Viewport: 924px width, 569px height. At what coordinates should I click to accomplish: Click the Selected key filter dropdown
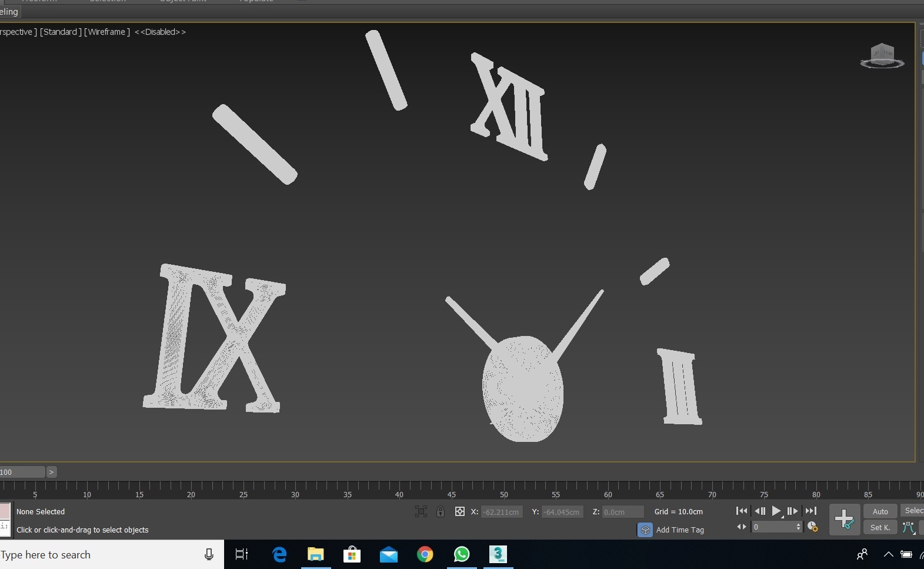(x=913, y=511)
